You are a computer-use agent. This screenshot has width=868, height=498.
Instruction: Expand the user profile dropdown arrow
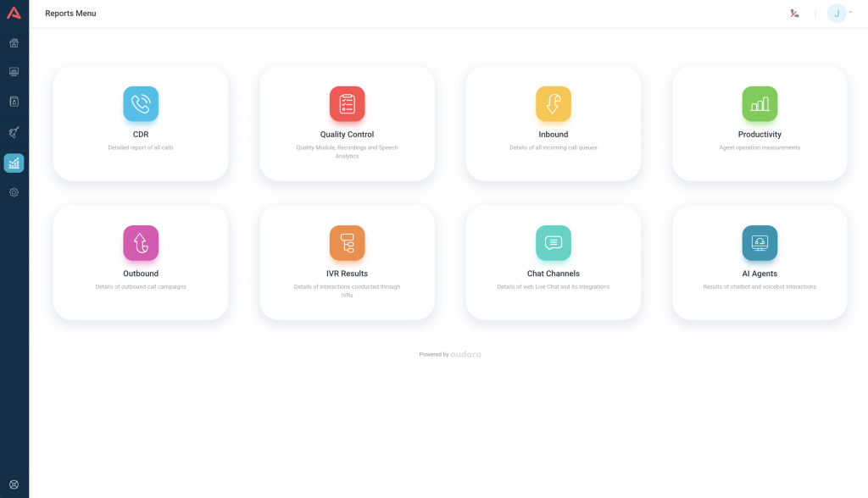coord(850,13)
